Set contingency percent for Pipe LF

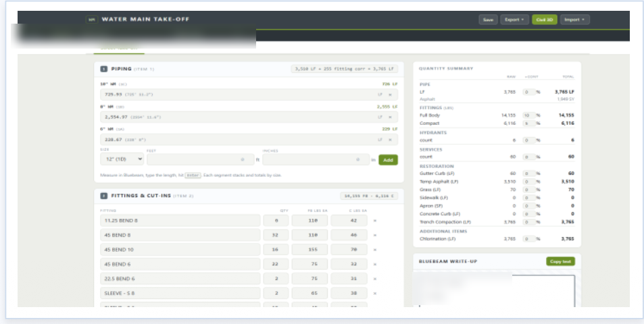tap(528, 92)
